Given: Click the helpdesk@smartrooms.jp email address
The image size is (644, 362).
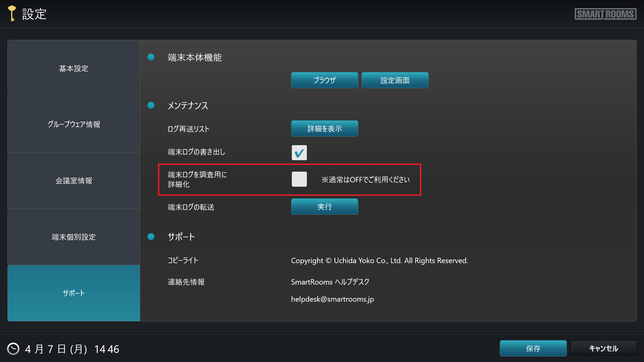Looking at the screenshot, I should pyautogui.click(x=332, y=299).
